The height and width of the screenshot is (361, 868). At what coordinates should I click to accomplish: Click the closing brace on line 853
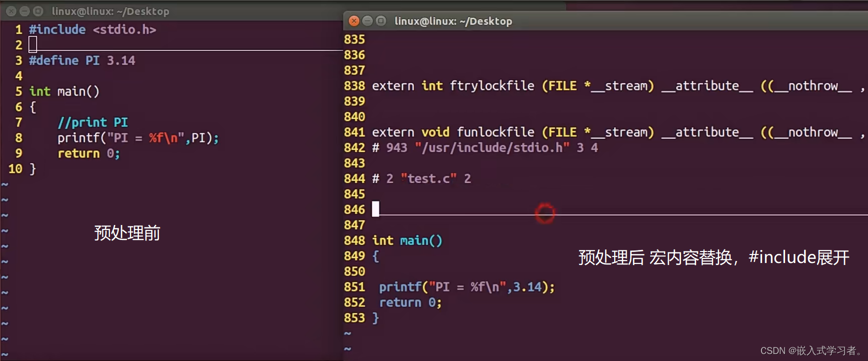coord(375,318)
